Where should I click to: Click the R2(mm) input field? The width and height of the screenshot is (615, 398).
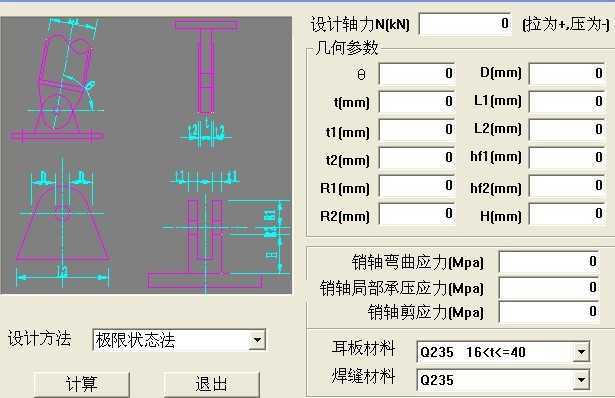coord(417,214)
